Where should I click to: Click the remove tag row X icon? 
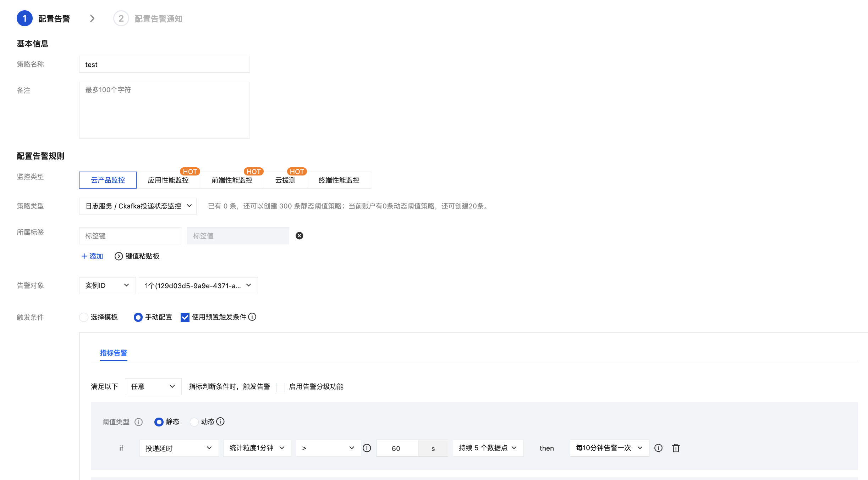click(x=300, y=236)
